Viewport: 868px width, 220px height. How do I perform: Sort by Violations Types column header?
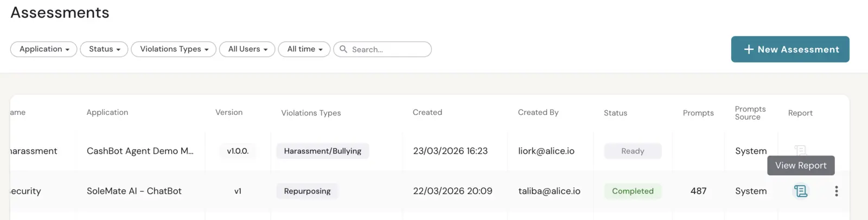(311, 113)
